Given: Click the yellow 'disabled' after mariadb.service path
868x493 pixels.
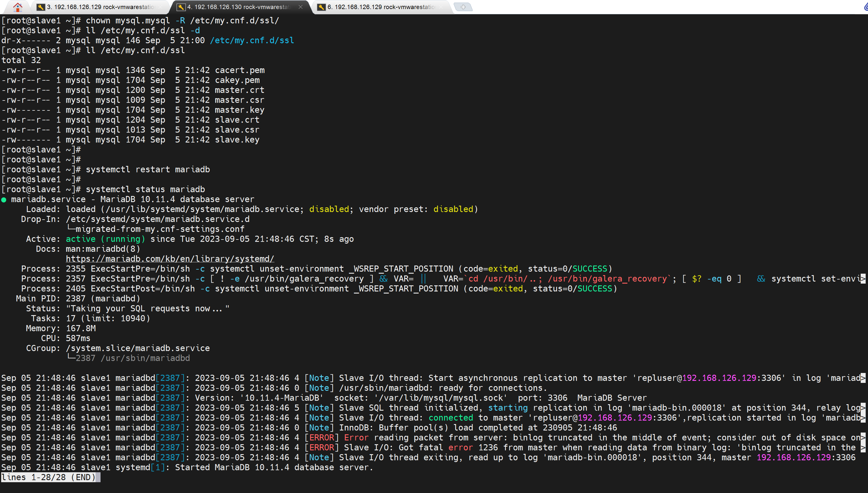Looking at the screenshot, I should point(329,209).
